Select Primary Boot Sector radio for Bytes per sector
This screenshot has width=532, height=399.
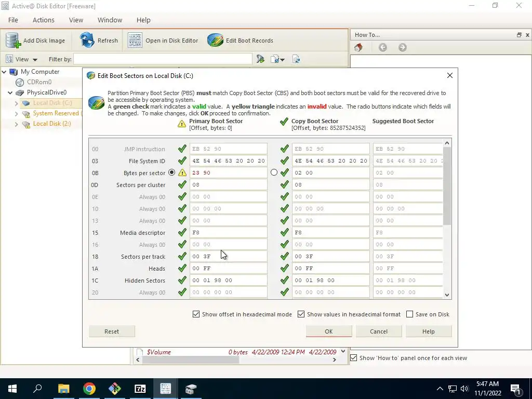pos(171,172)
